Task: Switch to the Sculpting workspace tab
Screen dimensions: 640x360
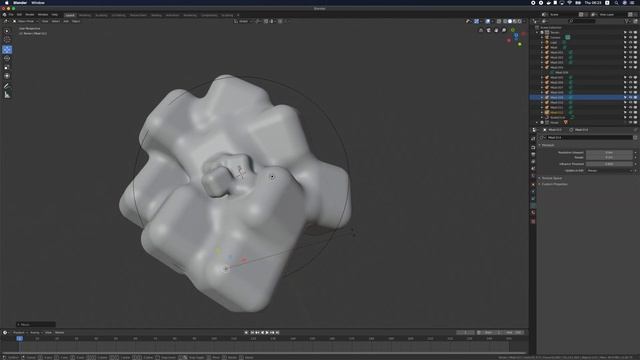Action: (101, 15)
